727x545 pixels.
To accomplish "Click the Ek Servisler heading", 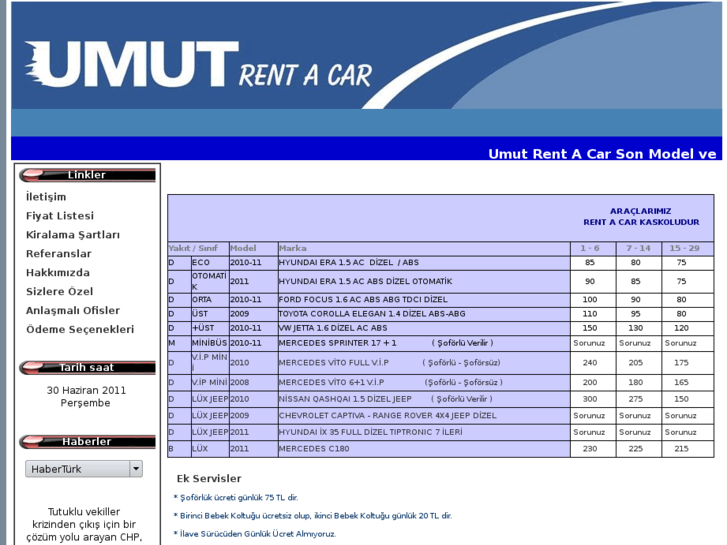I will pos(209,479).
